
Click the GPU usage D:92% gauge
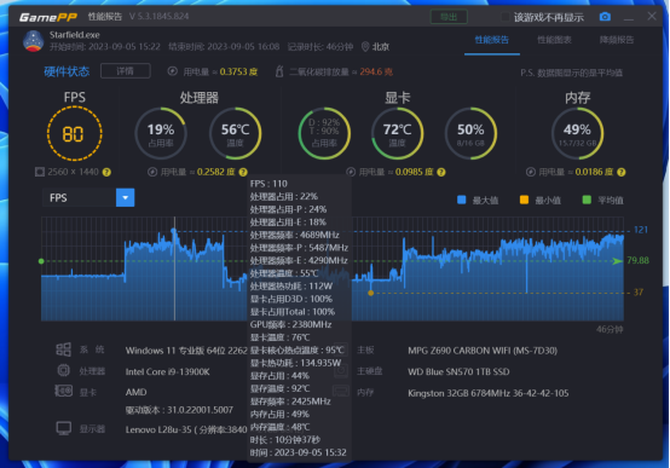tap(324, 133)
